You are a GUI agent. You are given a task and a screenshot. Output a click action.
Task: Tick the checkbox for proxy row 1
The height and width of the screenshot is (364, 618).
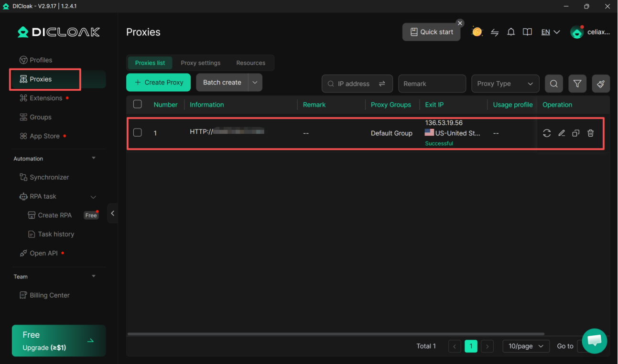(x=138, y=133)
